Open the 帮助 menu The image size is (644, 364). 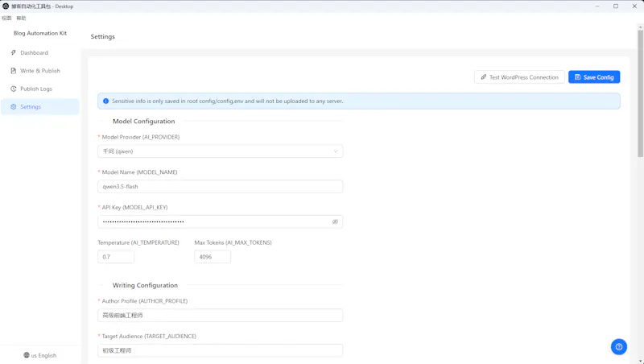tap(21, 18)
